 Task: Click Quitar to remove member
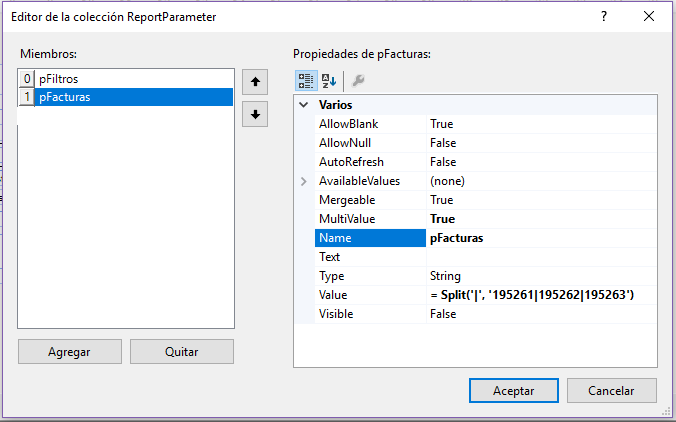click(182, 352)
